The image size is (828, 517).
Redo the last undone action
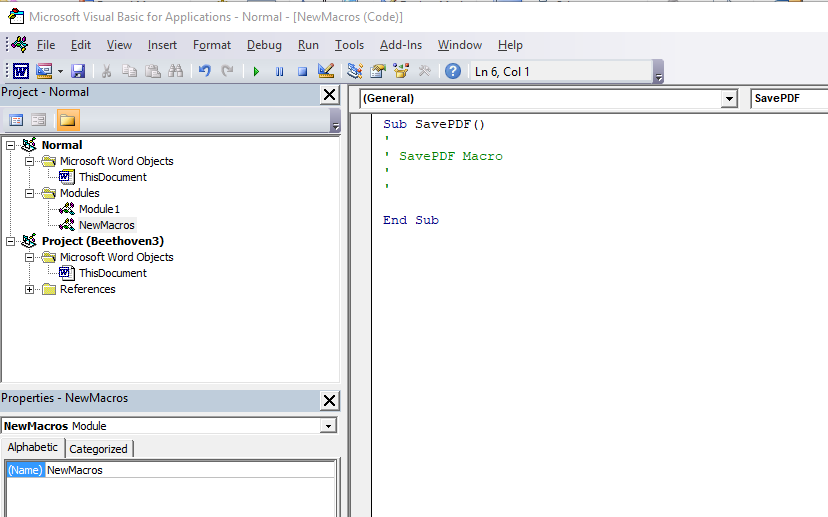click(227, 71)
